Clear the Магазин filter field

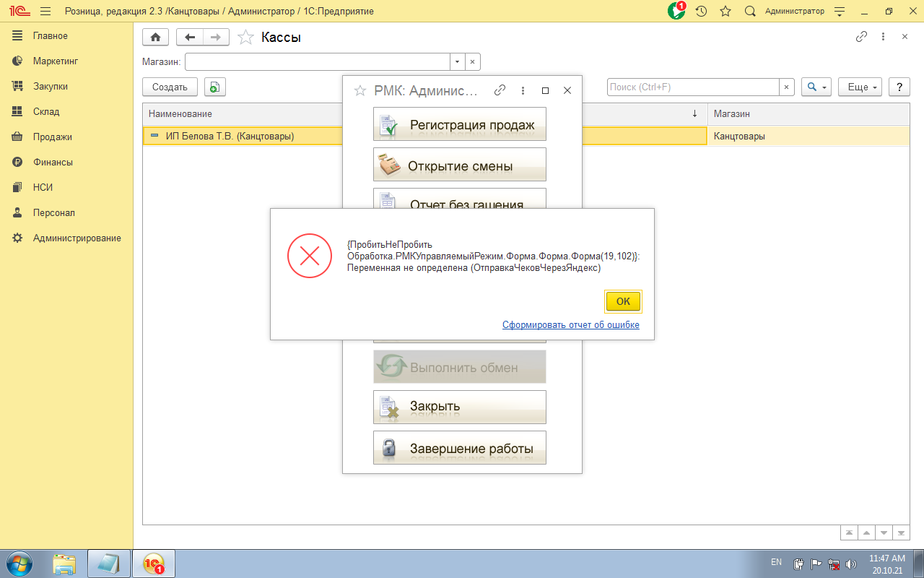click(x=472, y=62)
